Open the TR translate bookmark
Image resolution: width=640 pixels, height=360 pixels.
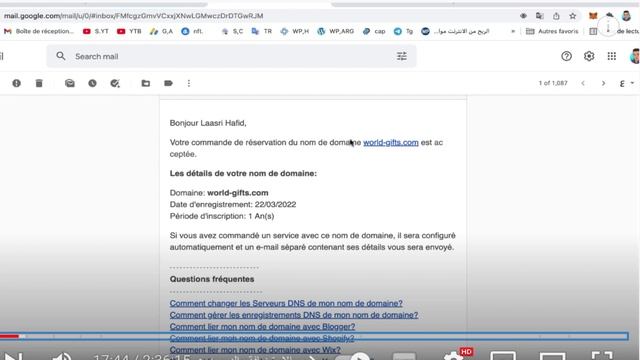pos(262,31)
